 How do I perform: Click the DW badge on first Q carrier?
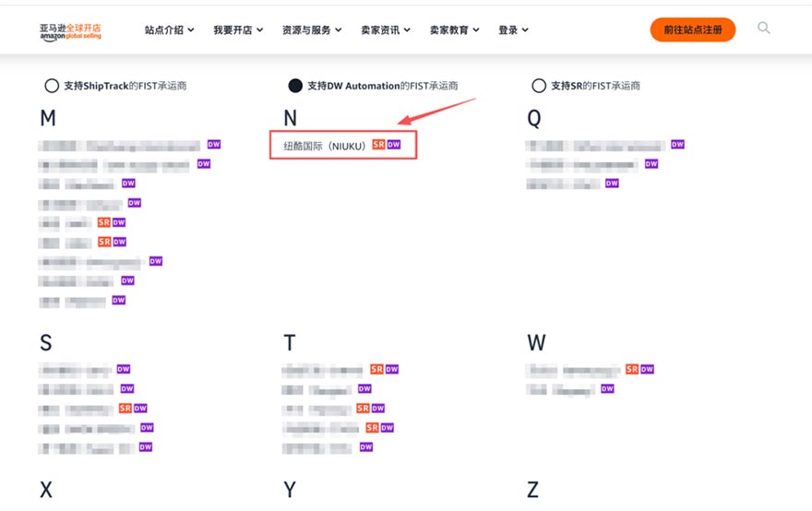[678, 145]
